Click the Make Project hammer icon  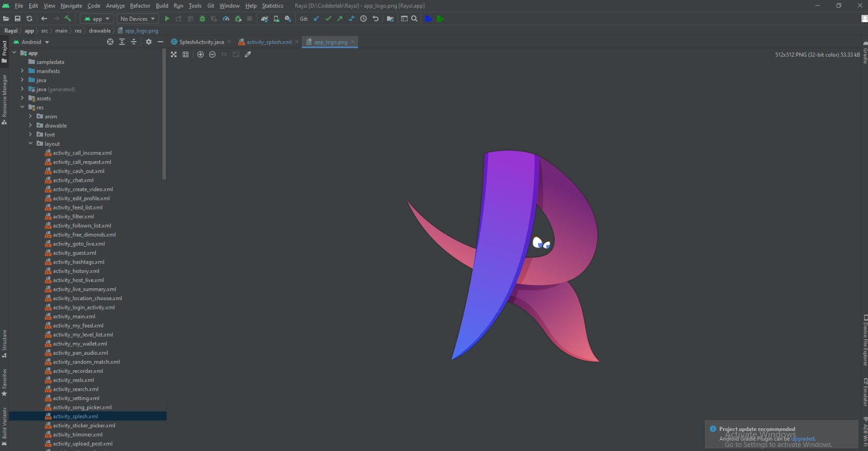click(x=68, y=19)
